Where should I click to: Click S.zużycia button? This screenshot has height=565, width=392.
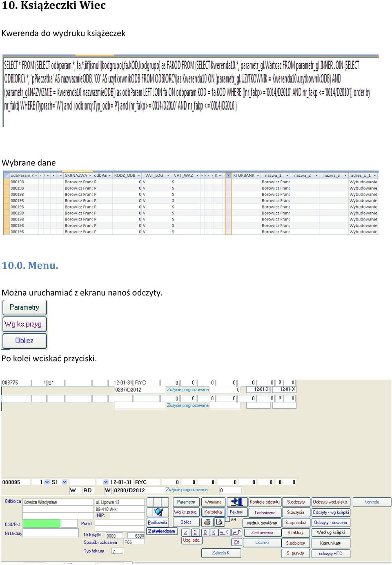tap(296, 512)
